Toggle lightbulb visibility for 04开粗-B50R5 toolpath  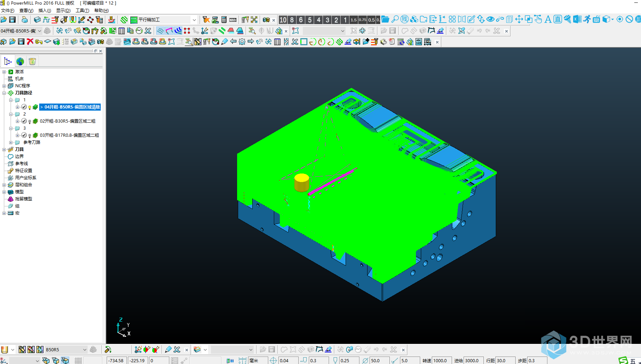pyautogui.click(x=30, y=107)
